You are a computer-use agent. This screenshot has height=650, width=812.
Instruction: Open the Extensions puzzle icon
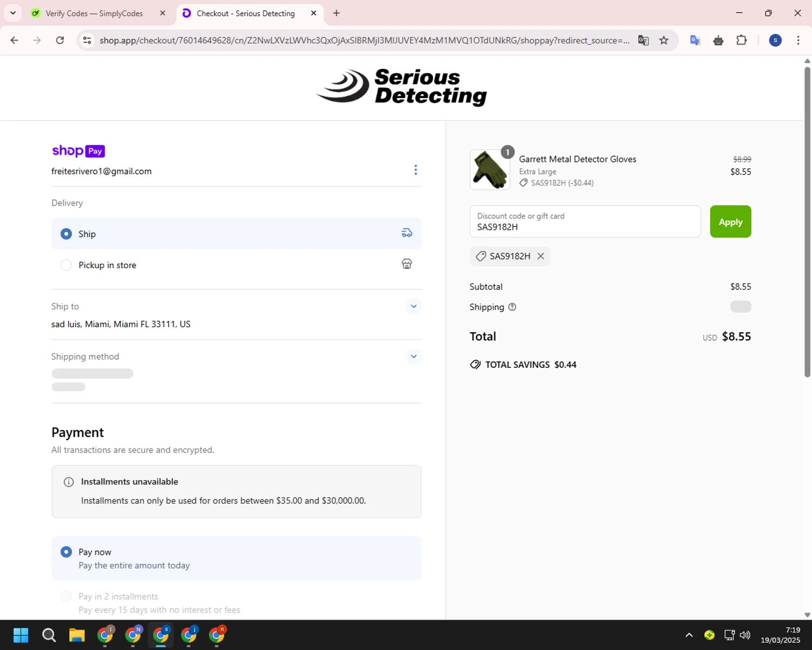click(742, 40)
